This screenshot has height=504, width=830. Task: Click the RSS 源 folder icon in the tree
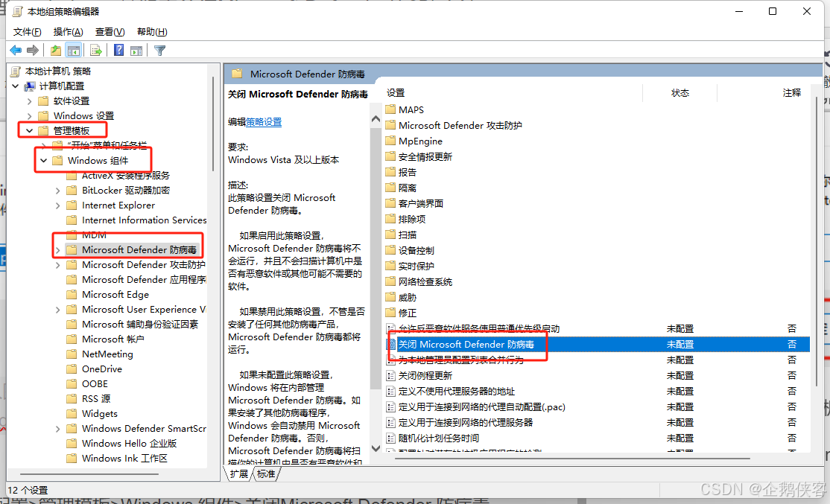point(72,399)
